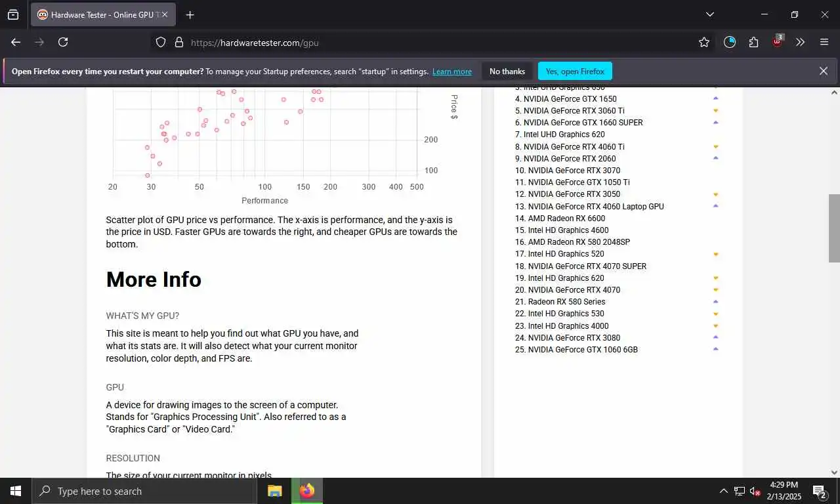Click the trend arrow beside RTX 4060 Laptop GPU
This screenshot has width=840, height=504.
tap(716, 206)
